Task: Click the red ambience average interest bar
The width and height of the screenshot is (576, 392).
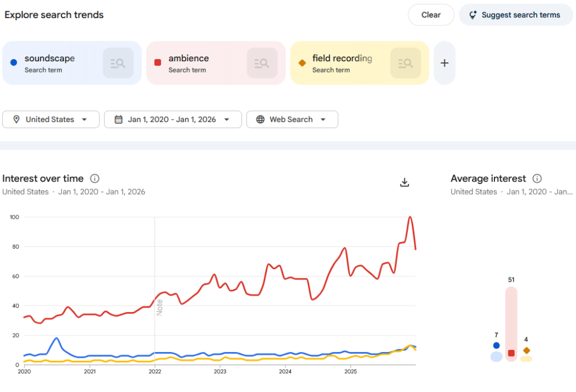Action: (511, 323)
